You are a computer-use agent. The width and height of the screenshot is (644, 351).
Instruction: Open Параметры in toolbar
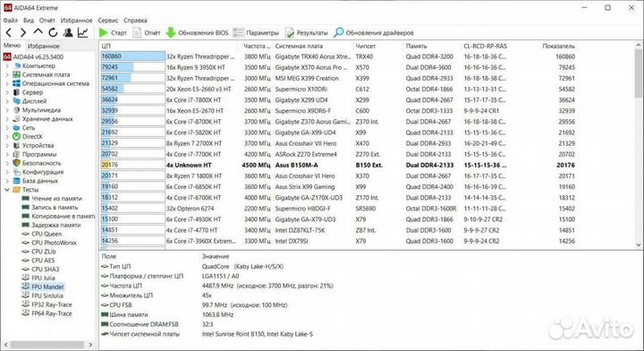256,33
